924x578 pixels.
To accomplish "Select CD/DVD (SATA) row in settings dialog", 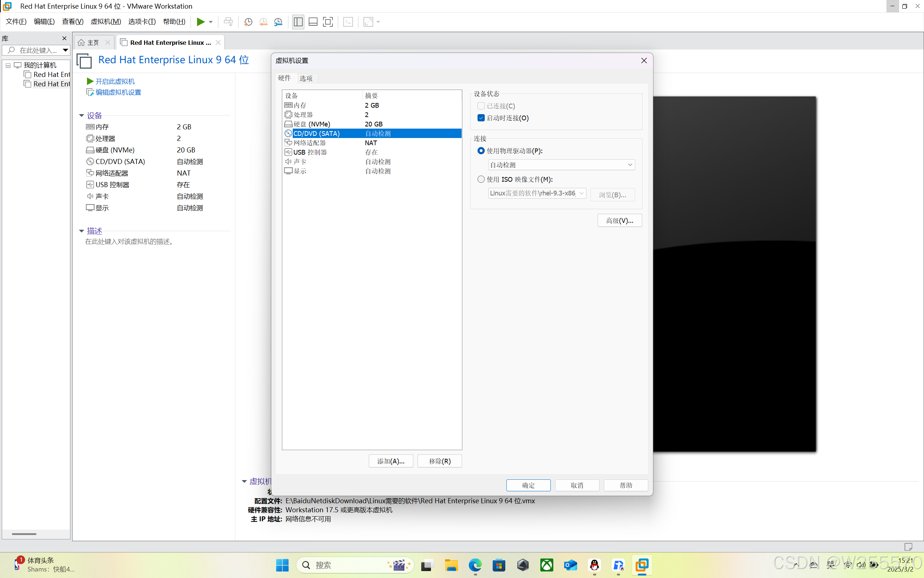I will [372, 133].
